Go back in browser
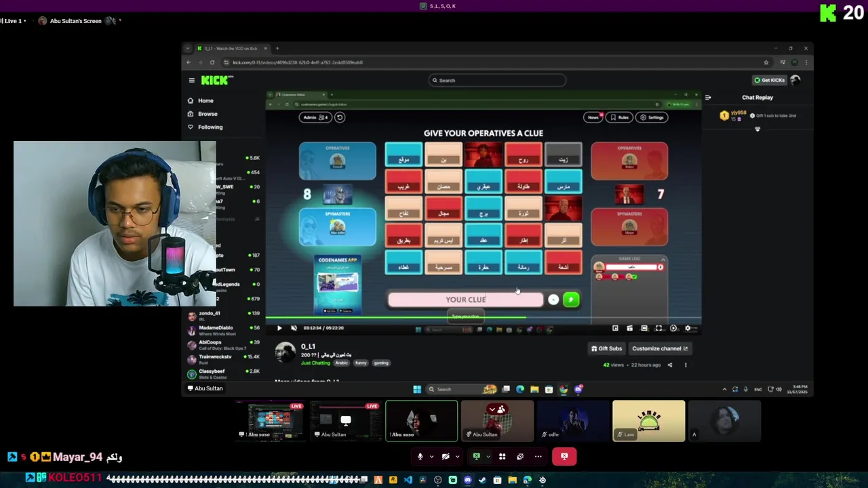Image resolution: width=868 pixels, height=488 pixels. pos(189,62)
